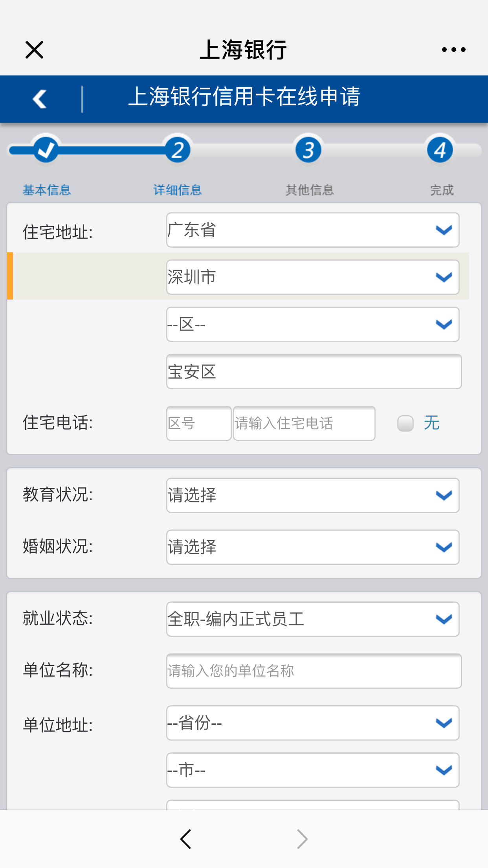
Task: Tap the step 3 circle icon
Action: (309, 149)
